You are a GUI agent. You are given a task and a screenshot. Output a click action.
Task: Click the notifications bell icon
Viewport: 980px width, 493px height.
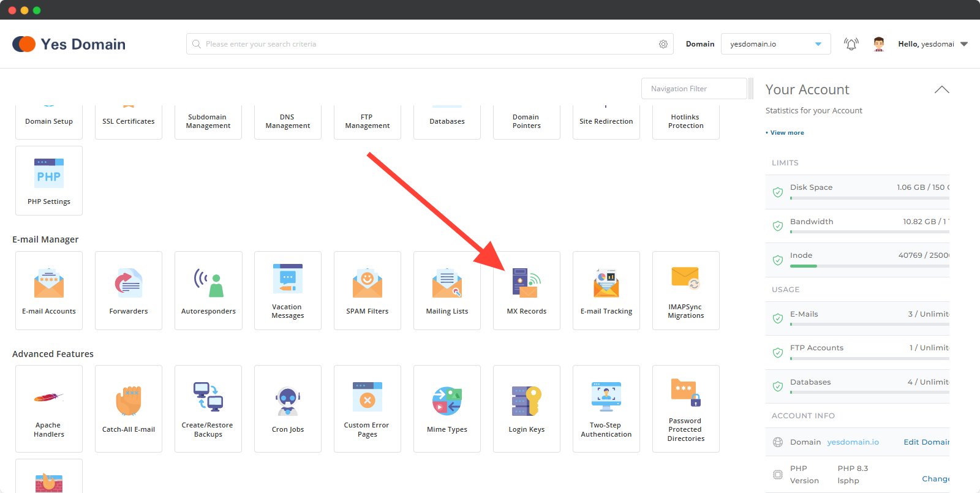851,44
